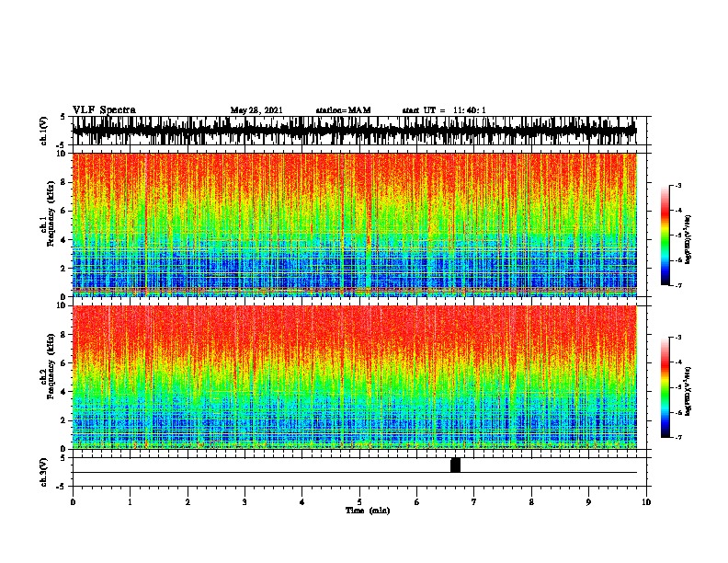Click the ch.2 spectrogram image

tap(354, 377)
